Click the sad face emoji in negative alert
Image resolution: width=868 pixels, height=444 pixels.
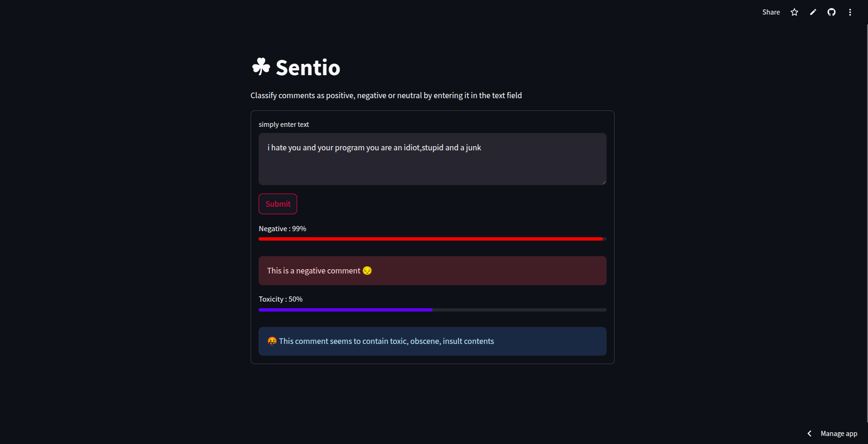(367, 271)
